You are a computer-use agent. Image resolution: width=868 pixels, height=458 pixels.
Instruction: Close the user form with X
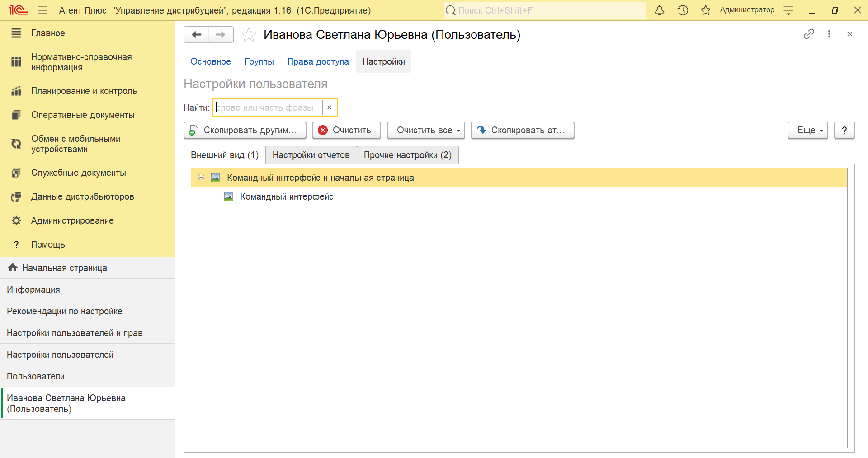(849, 34)
